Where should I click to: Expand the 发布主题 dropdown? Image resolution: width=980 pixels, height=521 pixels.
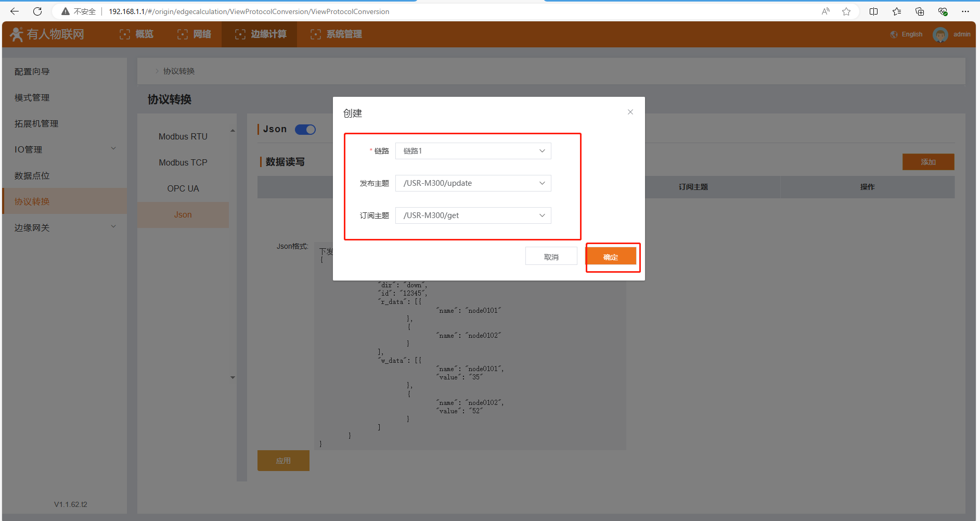pos(473,183)
